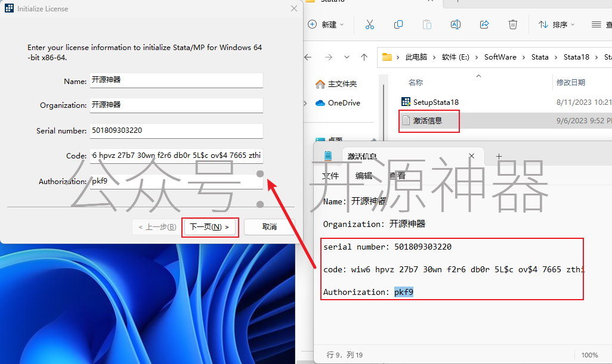Expand the chevron after 软件 (E:) breadcrumb
This screenshot has height=364, width=612.
(x=477, y=57)
